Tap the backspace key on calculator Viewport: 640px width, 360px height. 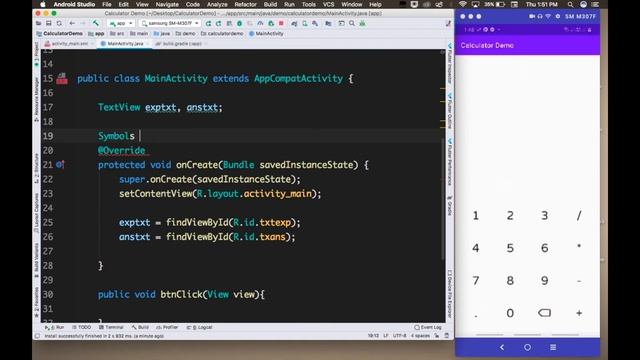(544, 313)
